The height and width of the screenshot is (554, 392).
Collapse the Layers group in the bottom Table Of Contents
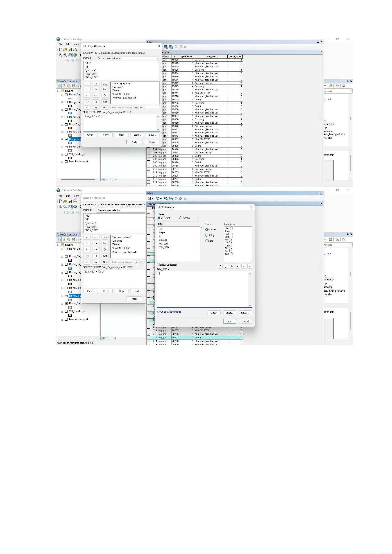59,245
